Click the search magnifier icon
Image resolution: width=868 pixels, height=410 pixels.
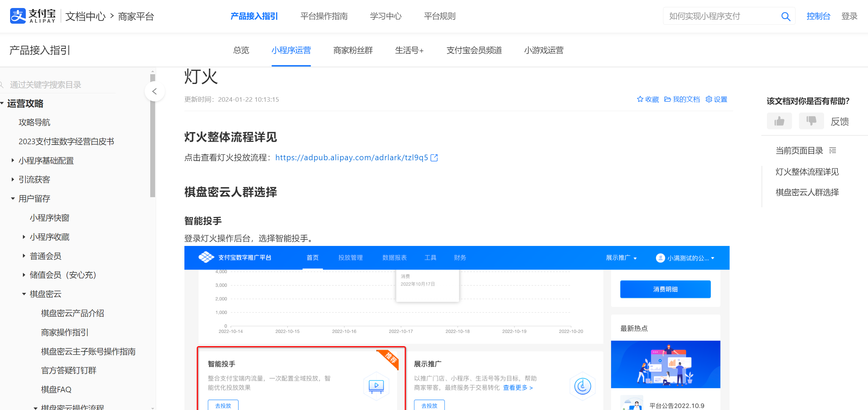coord(785,16)
